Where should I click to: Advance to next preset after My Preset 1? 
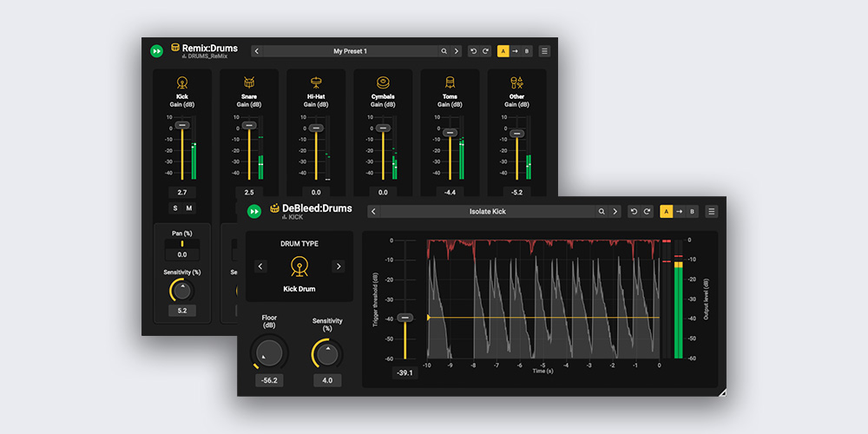point(456,51)
